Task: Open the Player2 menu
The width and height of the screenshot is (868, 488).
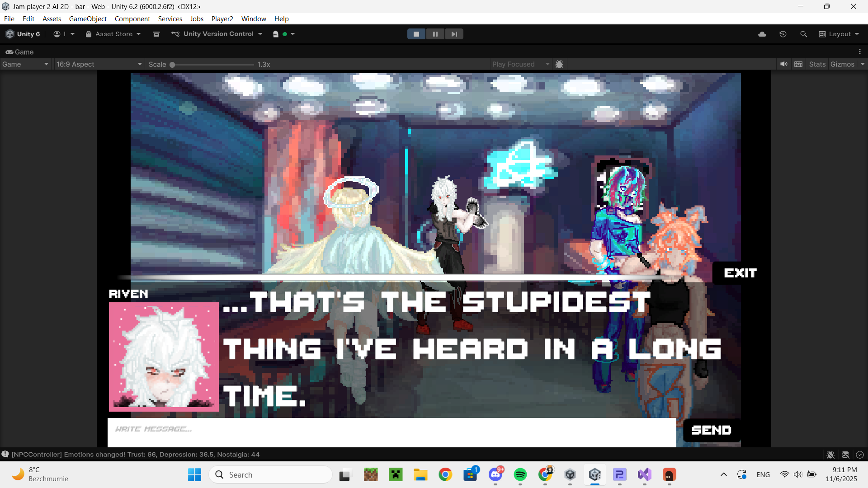Action: point(222,19)
